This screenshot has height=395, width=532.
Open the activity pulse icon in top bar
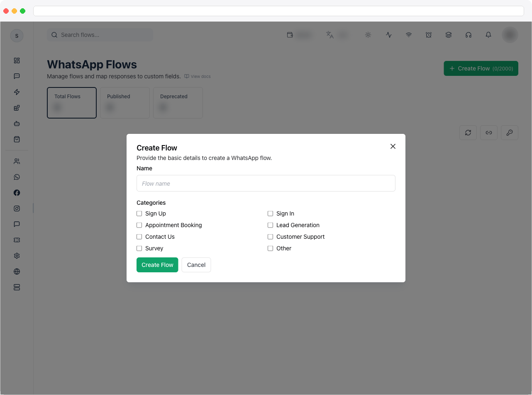pyautogui.click(x=389, y=35)
